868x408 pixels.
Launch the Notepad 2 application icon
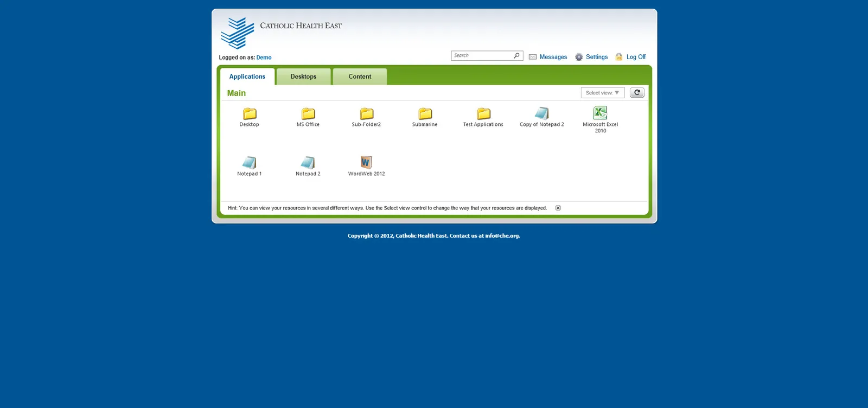pos(308,162)
